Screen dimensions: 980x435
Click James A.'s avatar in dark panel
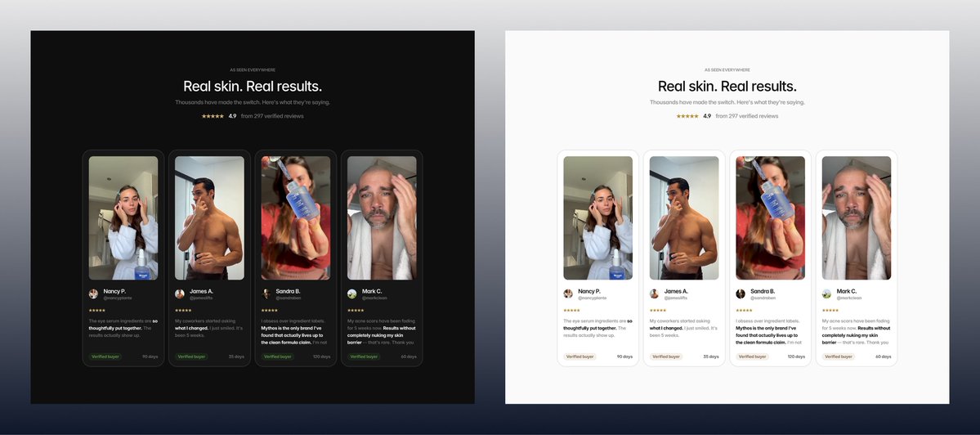pyautogui.click(x=180, y=294)
